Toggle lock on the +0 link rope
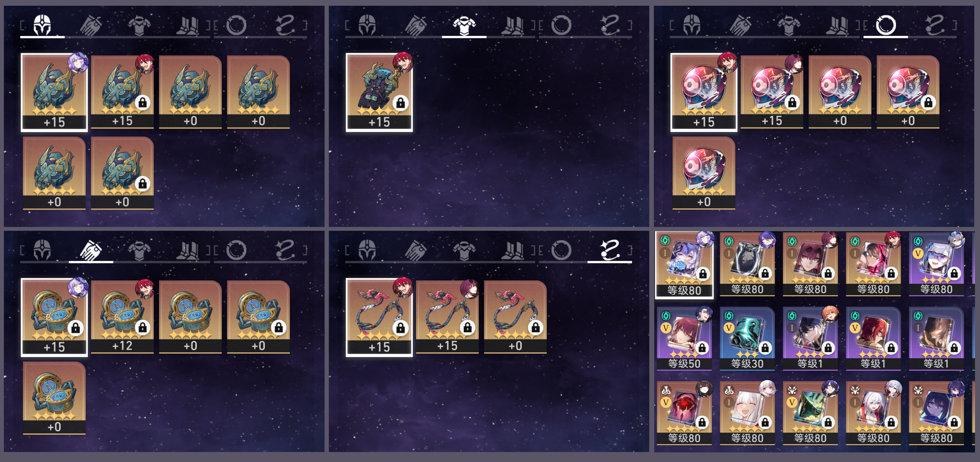 536,328
